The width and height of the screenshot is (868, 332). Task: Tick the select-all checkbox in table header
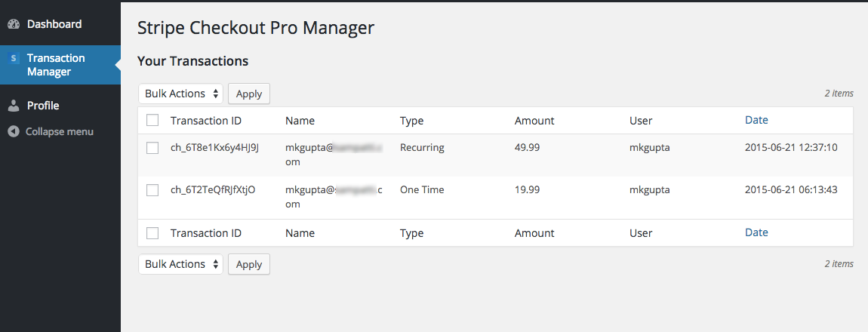point(152,120)
